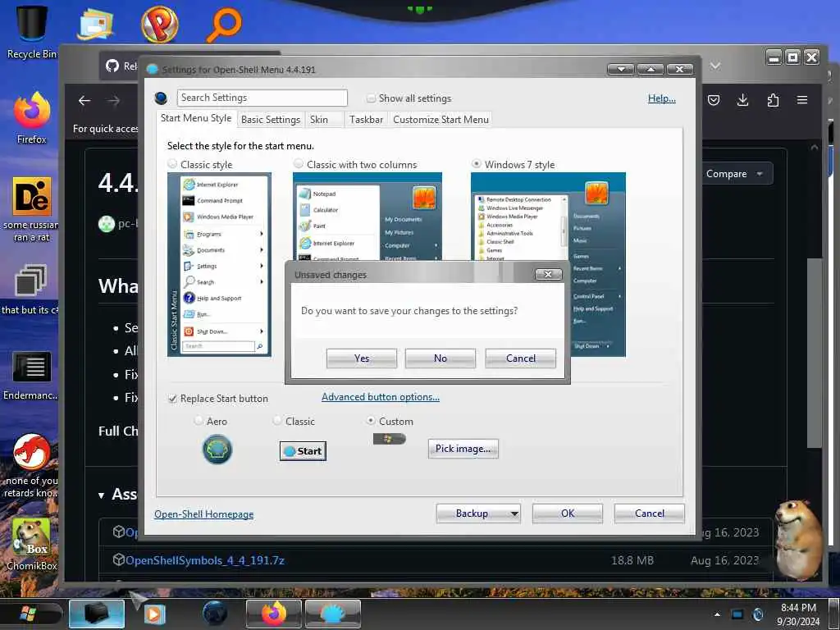The height and width of the screenshot is (630, 840).
Task: Toggle the Show all settings checkbox
Action: (x=371, y=98)
